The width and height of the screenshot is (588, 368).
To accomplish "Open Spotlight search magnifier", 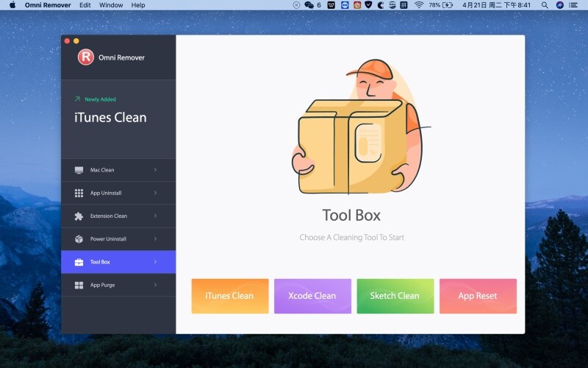I will coord(545,5).
